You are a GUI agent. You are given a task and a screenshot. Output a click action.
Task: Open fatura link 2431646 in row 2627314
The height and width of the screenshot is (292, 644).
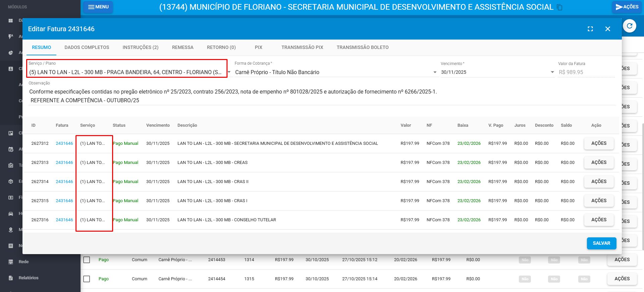coord(64,182)
